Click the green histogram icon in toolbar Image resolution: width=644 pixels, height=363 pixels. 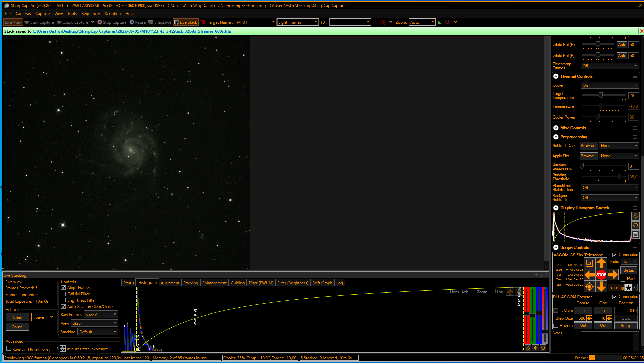point(439,22)
